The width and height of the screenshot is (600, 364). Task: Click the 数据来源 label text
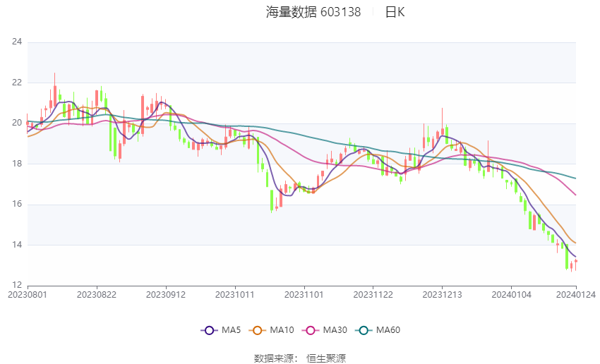273,358
